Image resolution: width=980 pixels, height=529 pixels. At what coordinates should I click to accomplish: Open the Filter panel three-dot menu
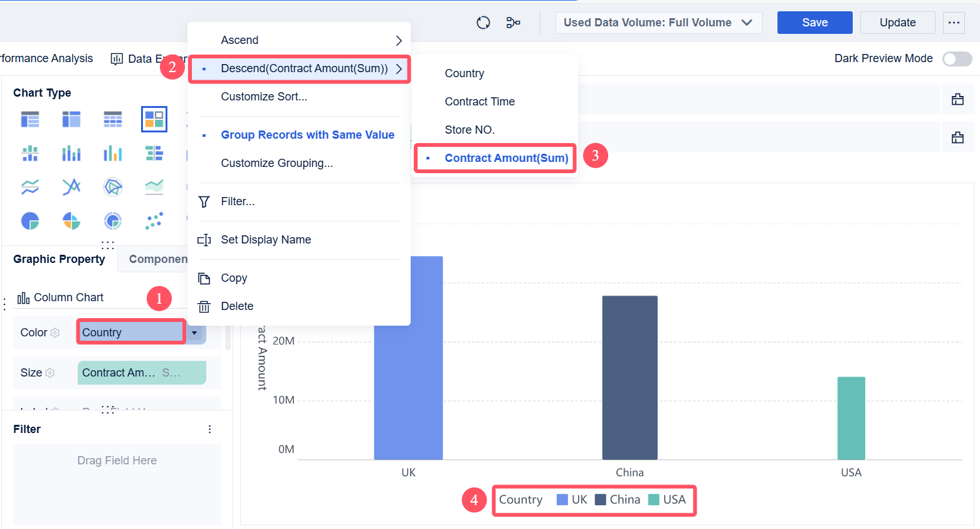[x=209, y=429]
